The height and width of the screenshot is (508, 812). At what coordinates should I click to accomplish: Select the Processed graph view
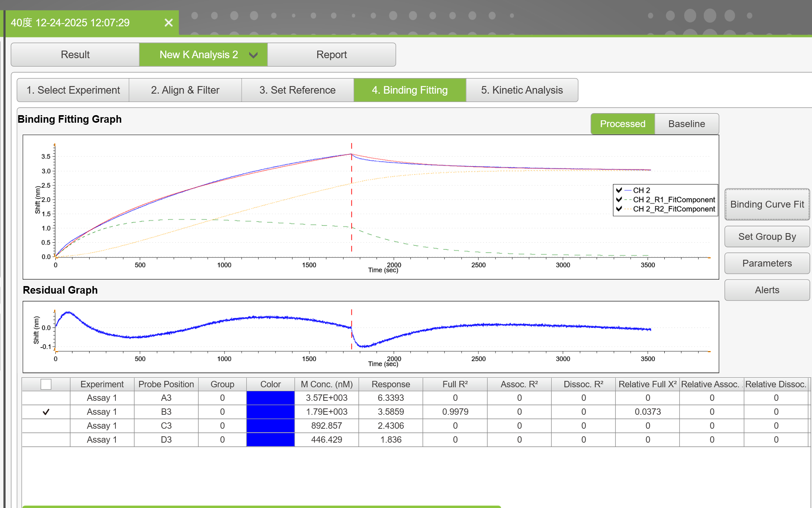(x=623, y=124)
